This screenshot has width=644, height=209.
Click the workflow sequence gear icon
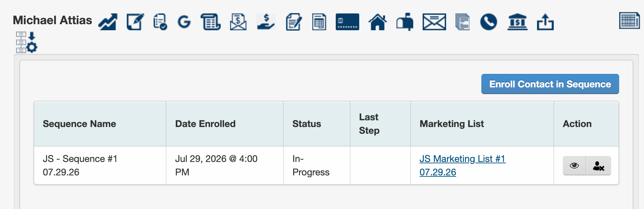tap(26, 42)
